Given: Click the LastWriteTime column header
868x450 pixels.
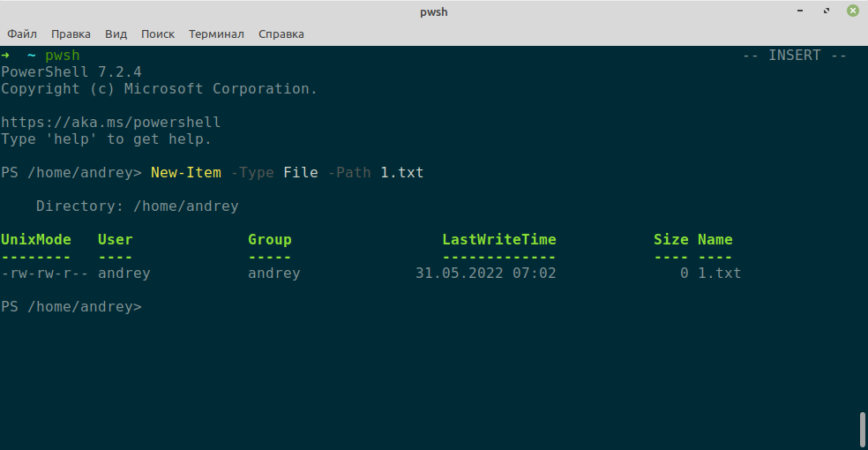Looking at the screenshot, I should (499, 240).
